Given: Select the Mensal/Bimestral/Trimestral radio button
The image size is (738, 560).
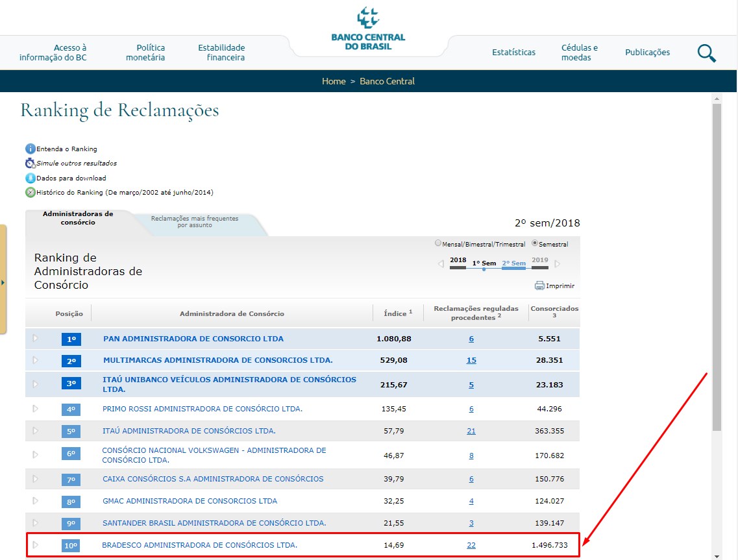Looking at the screenshot, I should pos(438,243).
